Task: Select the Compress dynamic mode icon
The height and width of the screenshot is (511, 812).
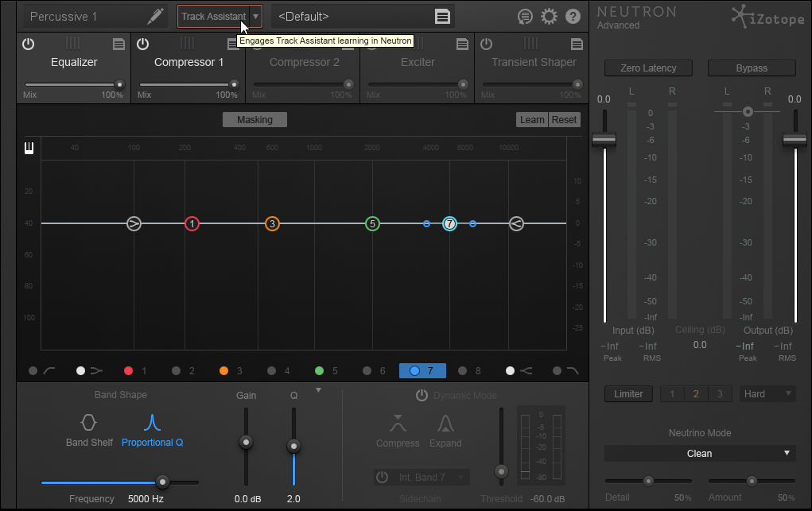Action: 398,424
